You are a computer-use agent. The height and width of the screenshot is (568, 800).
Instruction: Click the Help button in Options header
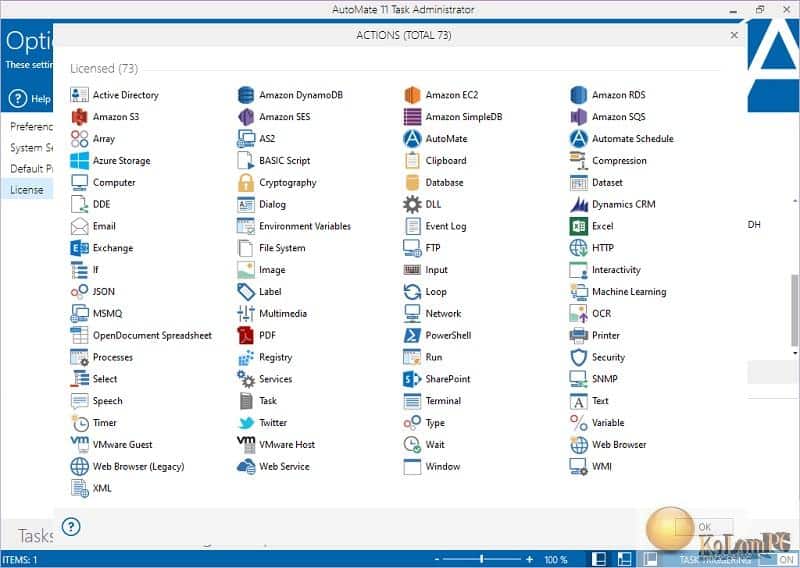(31, 98)
